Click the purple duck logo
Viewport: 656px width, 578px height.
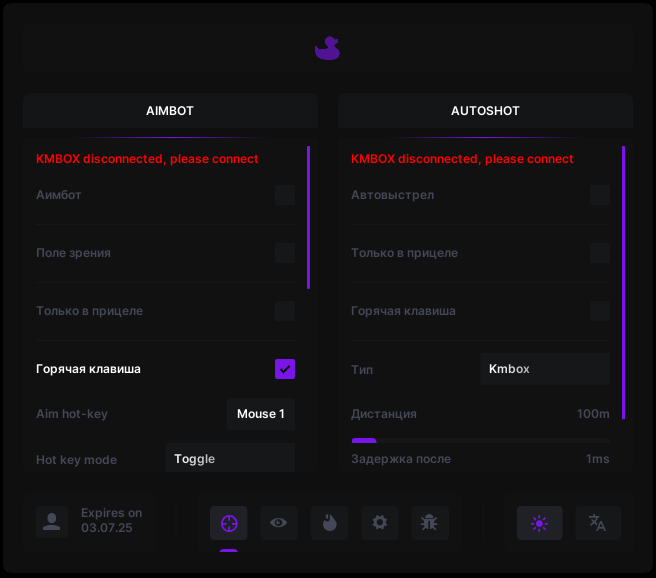click(327, 48)
